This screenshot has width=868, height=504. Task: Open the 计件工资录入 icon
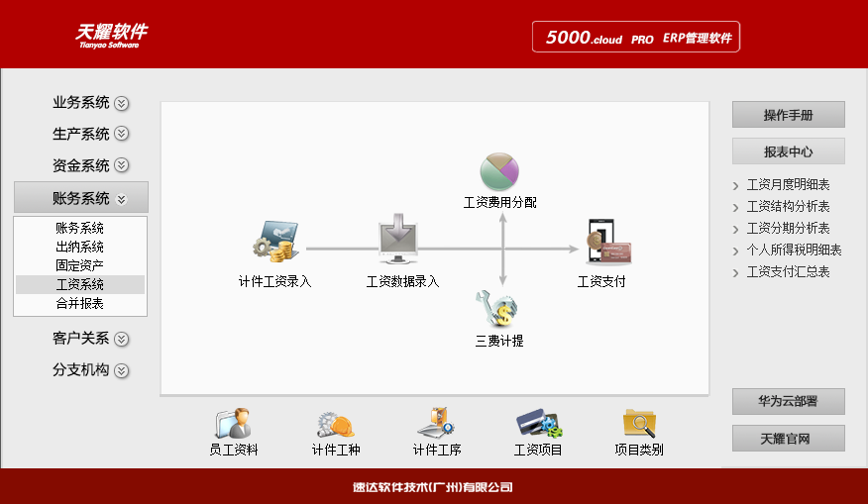coord(275,242)
